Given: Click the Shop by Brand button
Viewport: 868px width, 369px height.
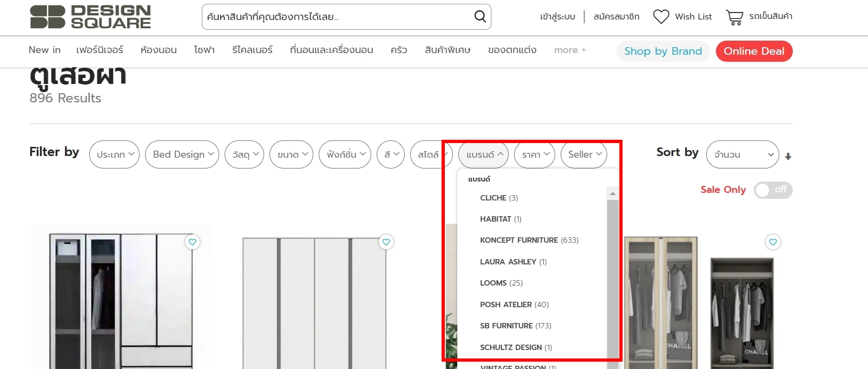Looking at the screenshot, I should (663, 51).
